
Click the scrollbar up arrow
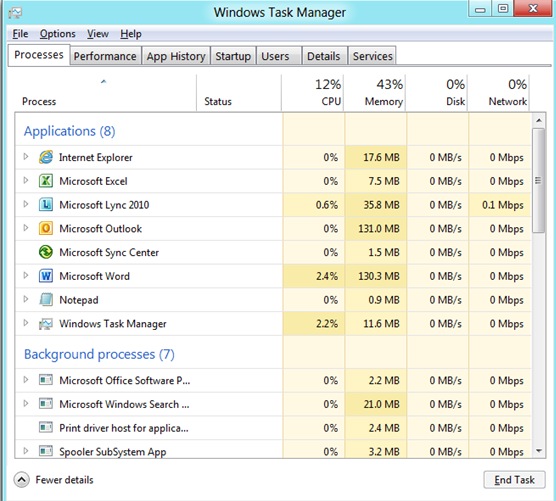(x=539, y=121)
